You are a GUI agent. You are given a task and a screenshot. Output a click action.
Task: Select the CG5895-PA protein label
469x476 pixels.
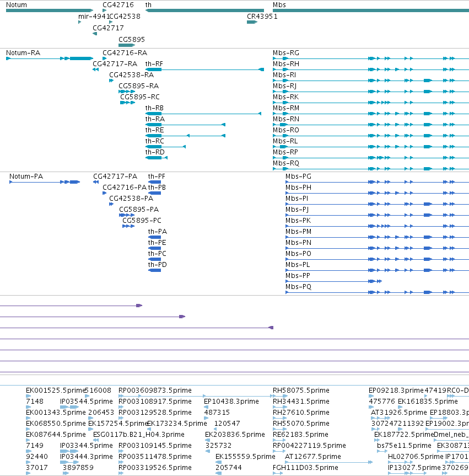(139, 210)
